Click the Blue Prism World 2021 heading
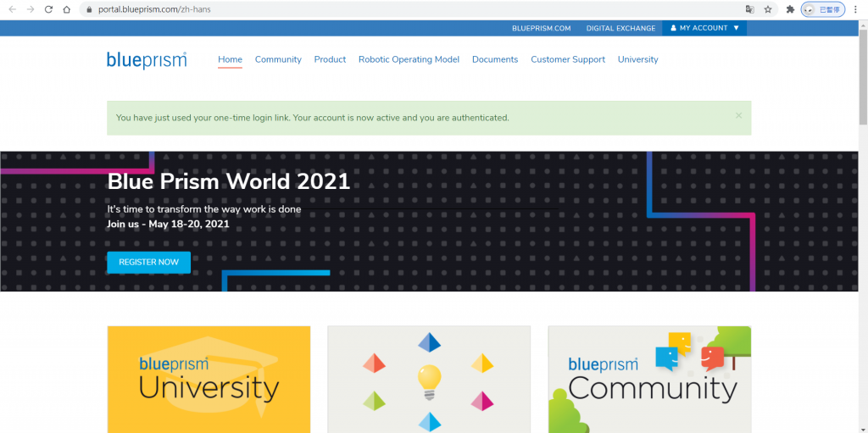 (x=229, y=181)
